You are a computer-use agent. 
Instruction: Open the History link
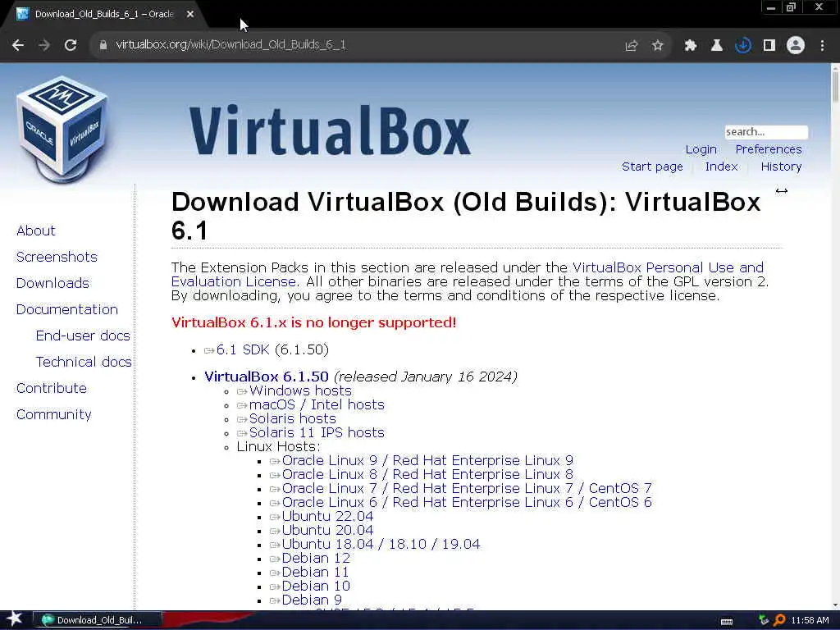(781, 167)
